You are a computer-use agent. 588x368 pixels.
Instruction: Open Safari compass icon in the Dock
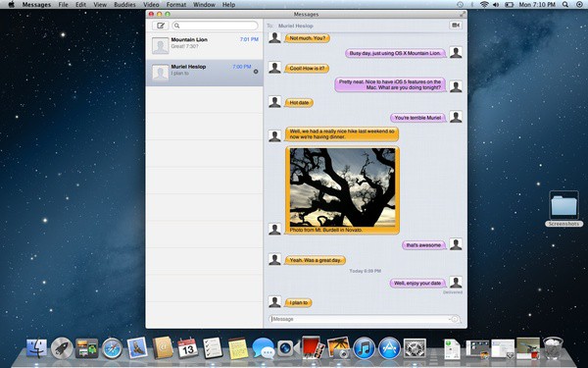click(112, 348)
